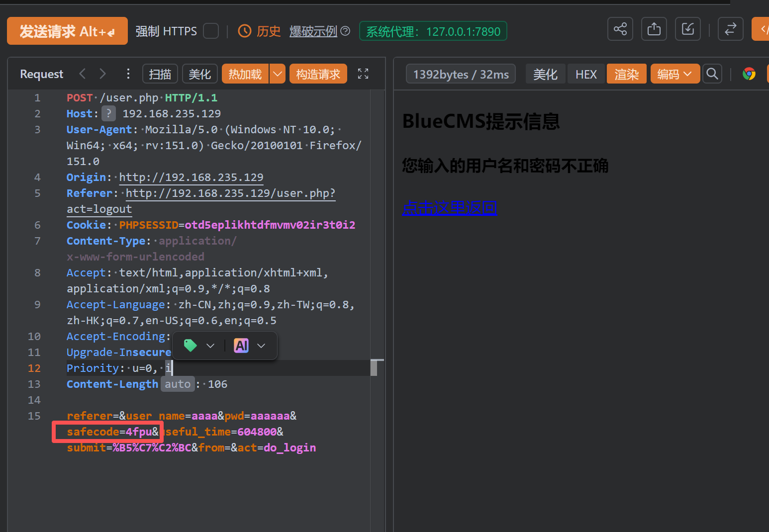Expand the tag insert chevron in popup
The image size is (769, 532).
click(210, 346)
